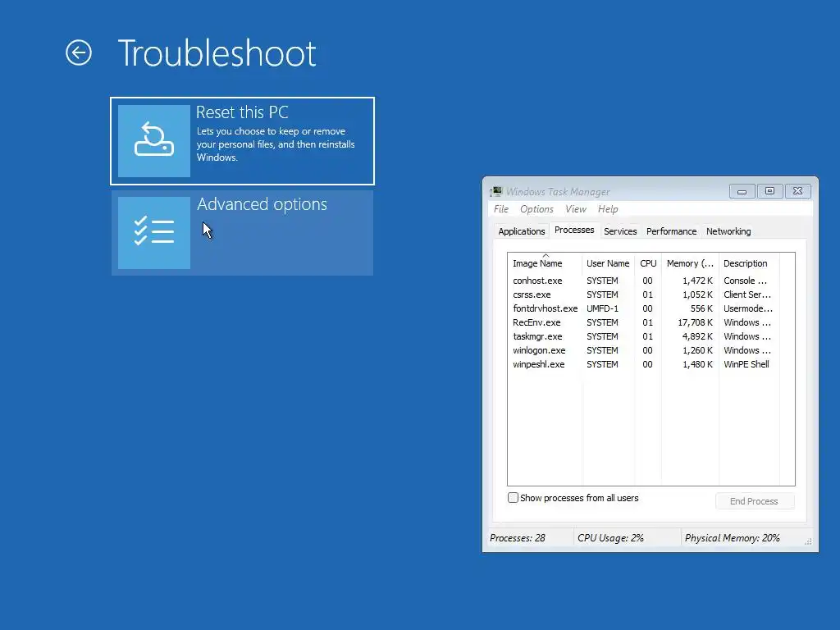Click the WinPE Shell description

coord(746,363)
